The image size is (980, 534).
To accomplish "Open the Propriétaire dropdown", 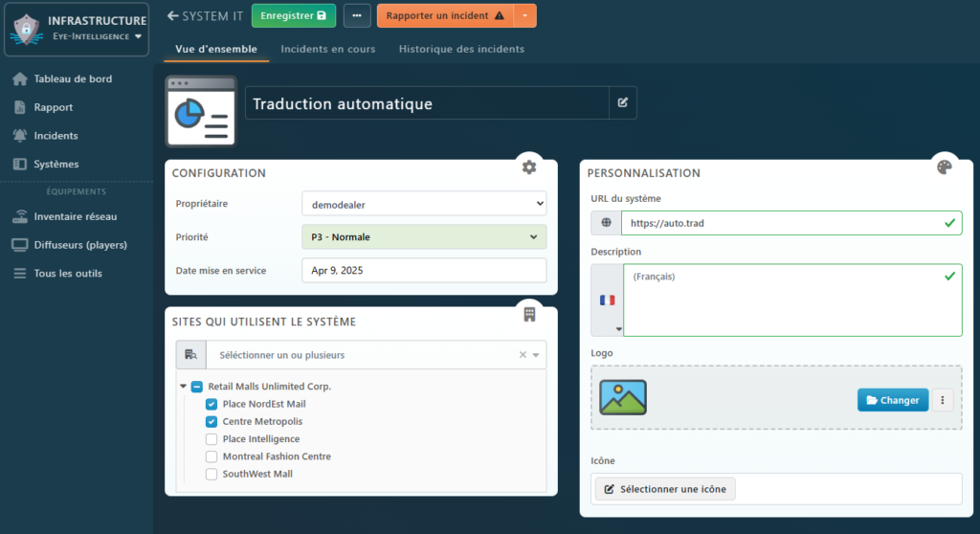I will pos(424,204).
